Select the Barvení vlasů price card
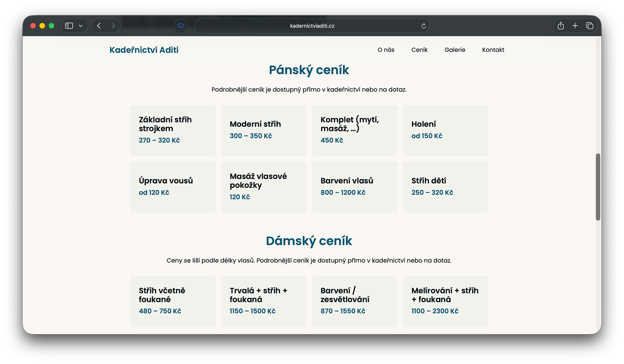This screenshot has width=624, height=364. 354,187
